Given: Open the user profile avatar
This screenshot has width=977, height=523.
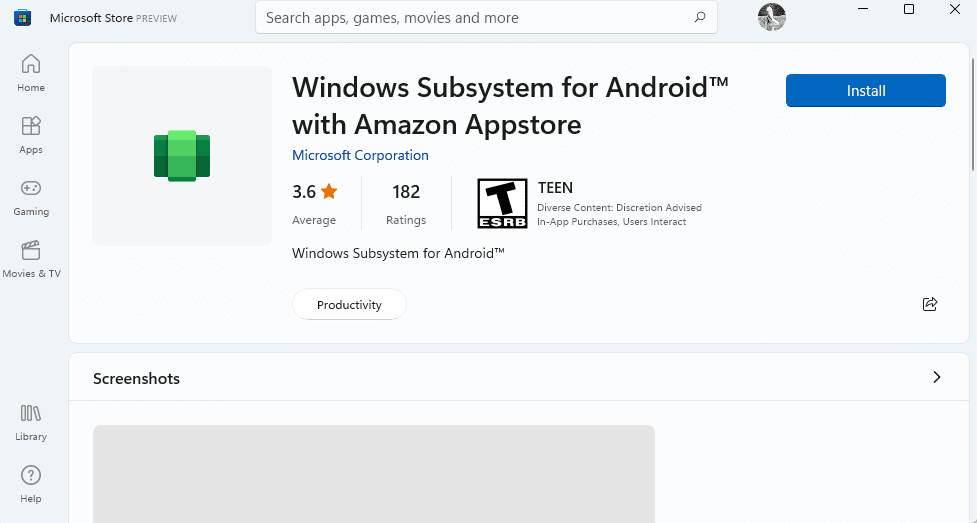Looking at the screenshot, I should [771, 17].
